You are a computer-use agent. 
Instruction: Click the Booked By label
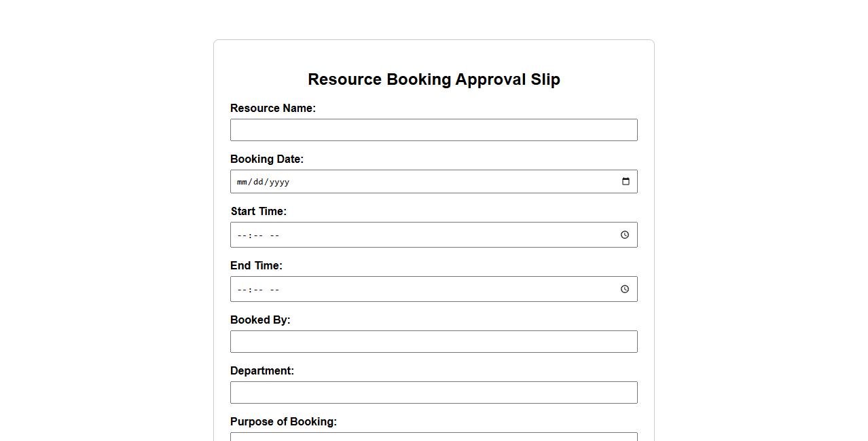click(x=259, y=320)
